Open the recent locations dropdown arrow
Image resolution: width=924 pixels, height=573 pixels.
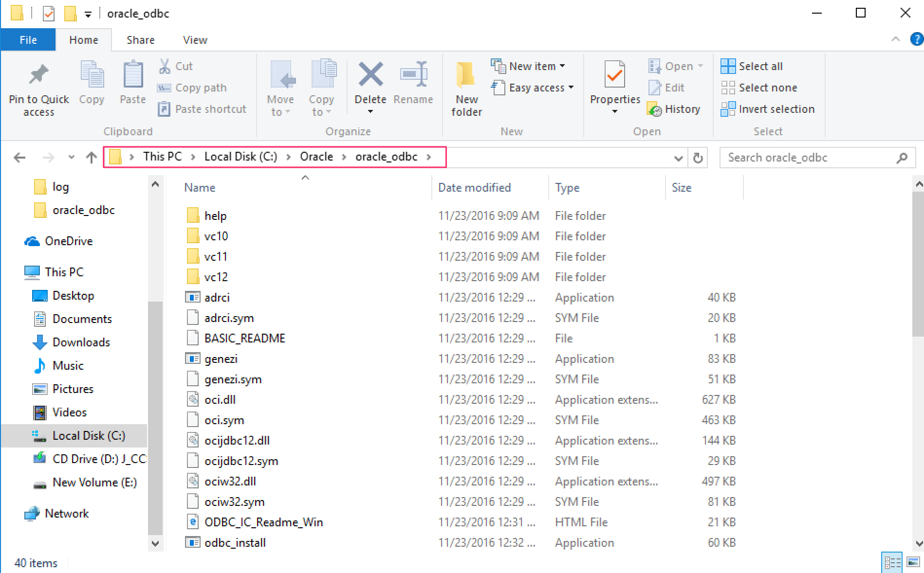click(x=72, y=157)
